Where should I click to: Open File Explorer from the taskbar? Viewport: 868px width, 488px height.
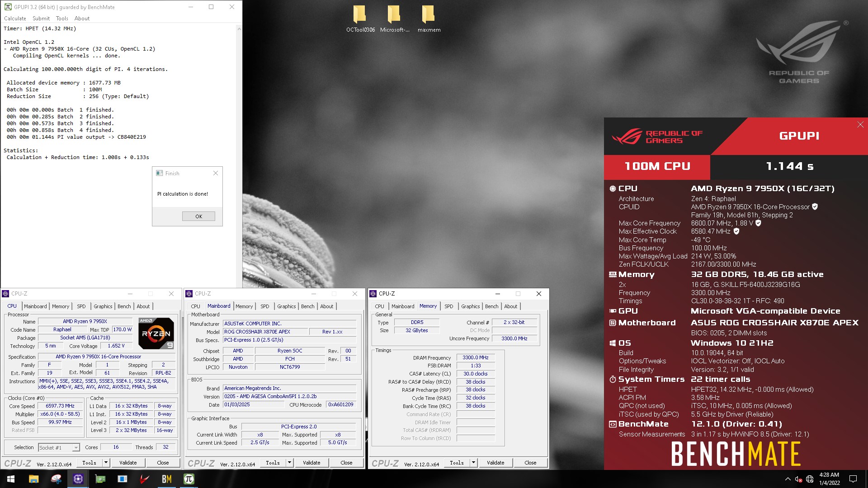(33, 479)
